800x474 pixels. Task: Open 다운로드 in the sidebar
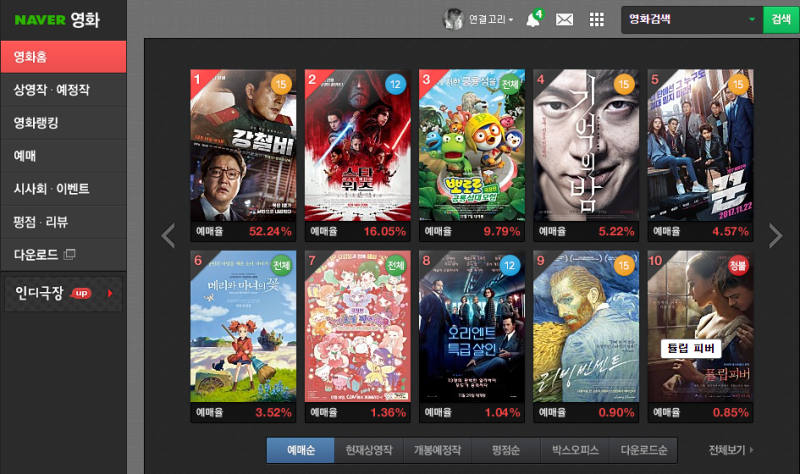pos(63,255)
